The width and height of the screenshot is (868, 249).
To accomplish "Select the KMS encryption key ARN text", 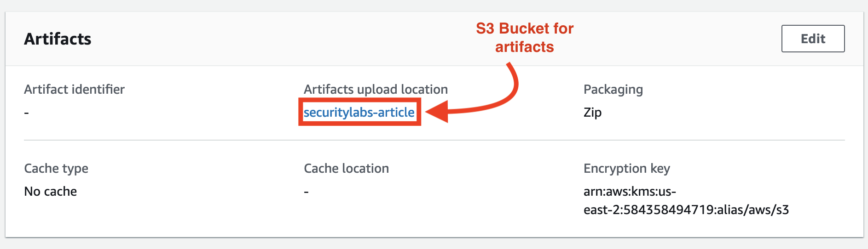I will point(686,200).
